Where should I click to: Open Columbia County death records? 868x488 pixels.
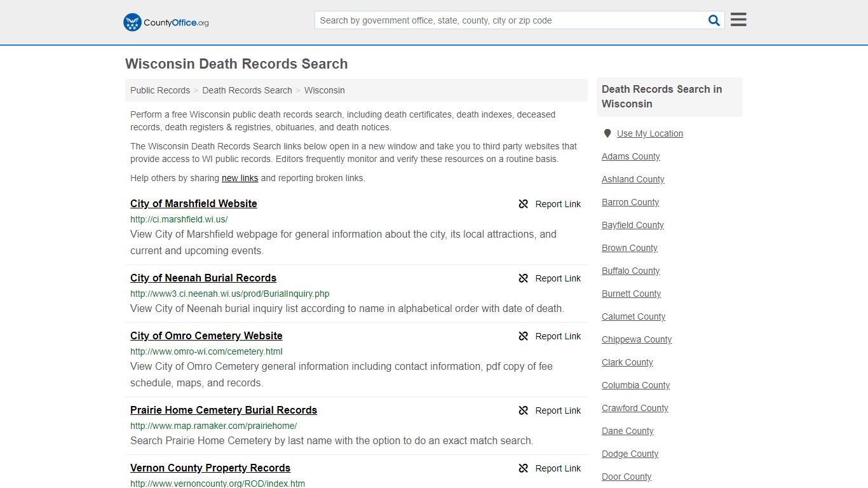[636, 385]
